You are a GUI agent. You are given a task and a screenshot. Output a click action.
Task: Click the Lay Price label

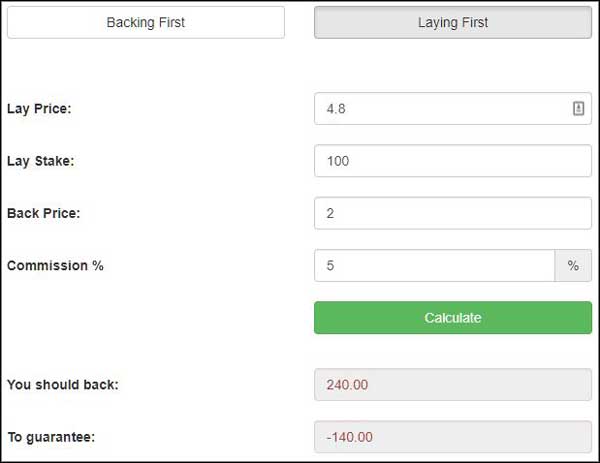[39, 109]
